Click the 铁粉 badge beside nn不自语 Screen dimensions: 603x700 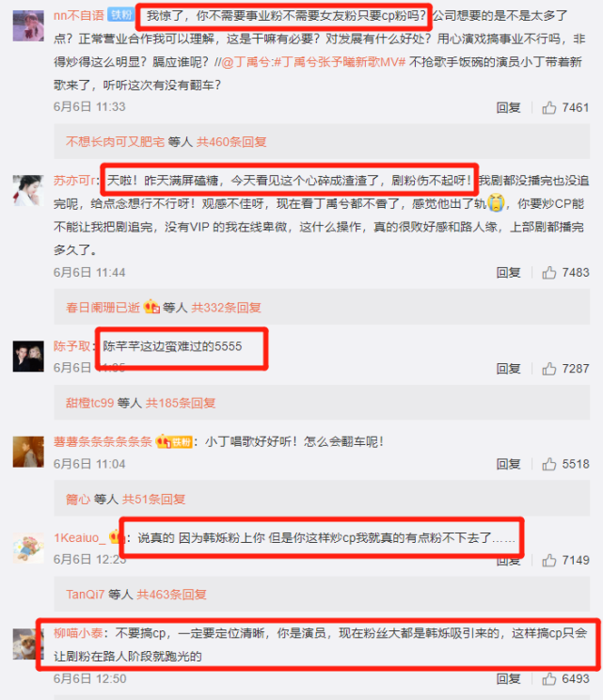pos(120,15)
